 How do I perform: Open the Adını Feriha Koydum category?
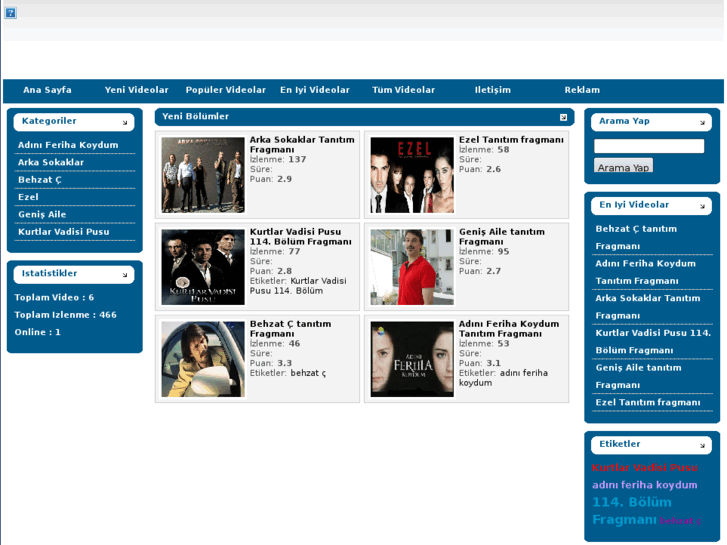pos(68,145)
